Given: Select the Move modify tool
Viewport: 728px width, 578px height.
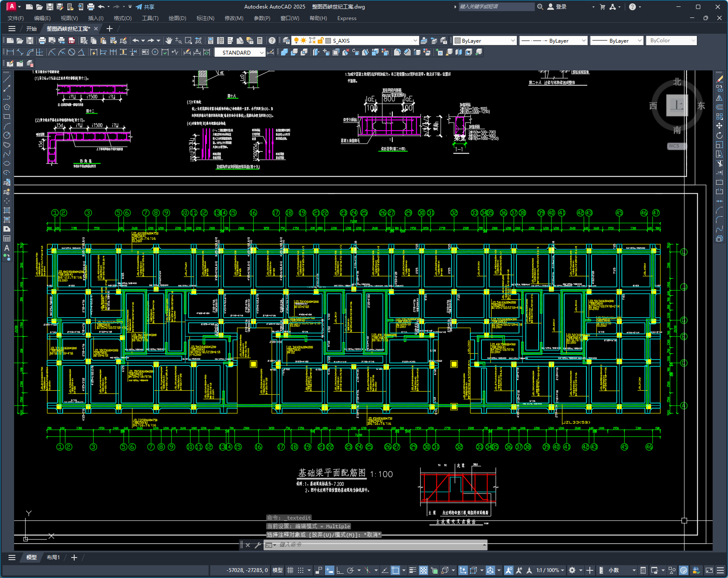Looking at the screenshot, I should point(719,126).
